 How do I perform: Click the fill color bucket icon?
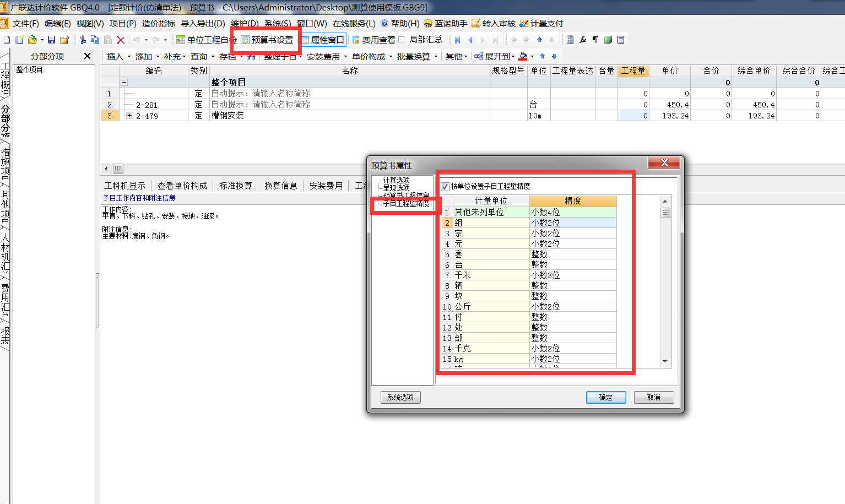tap(523, 56)
